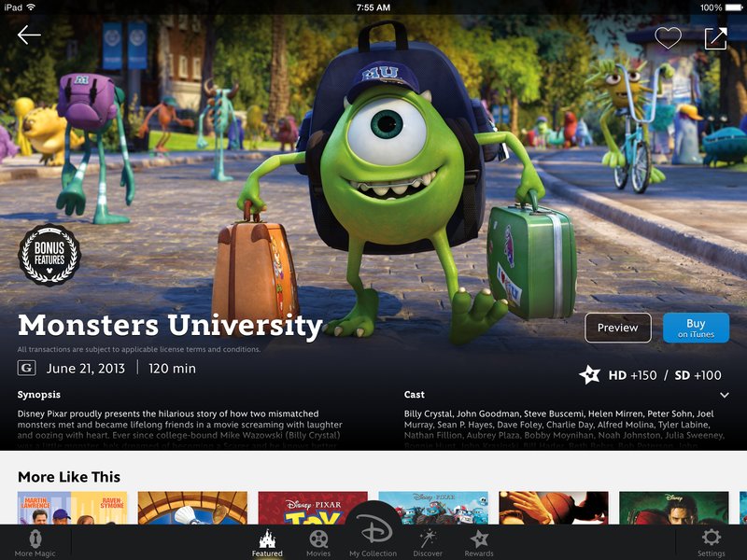Switch to the Discover tab
Viewport: 747px width, 560px height.
[x=428, y=543]
